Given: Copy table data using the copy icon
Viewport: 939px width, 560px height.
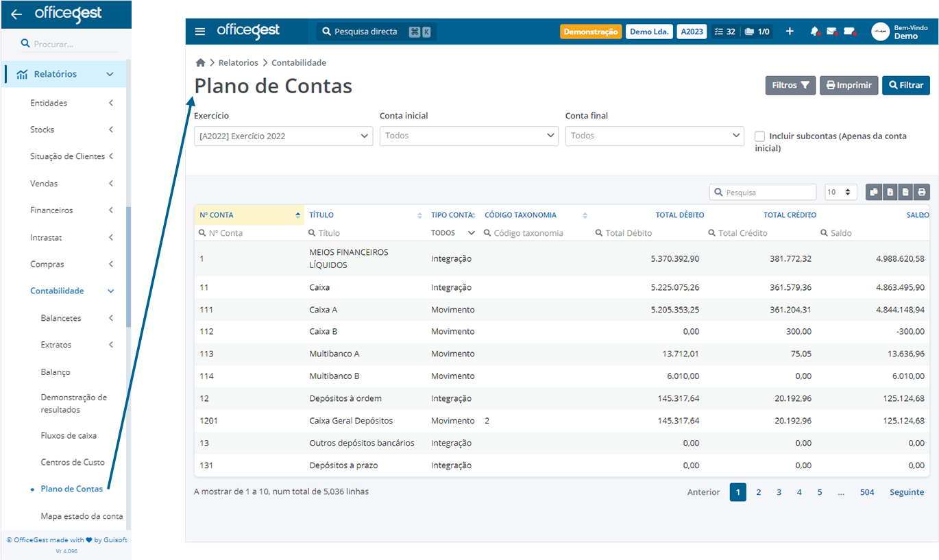Looking at the screenshot, I should click(874, 192).
